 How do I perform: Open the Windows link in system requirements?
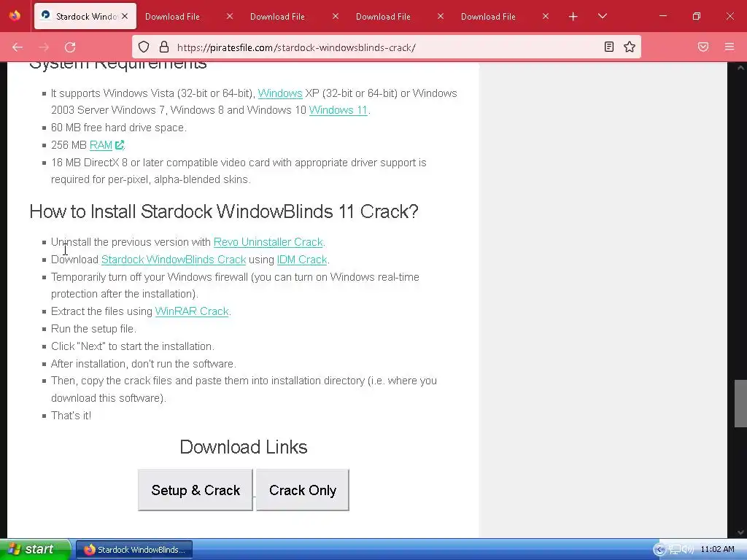coord(280,93)
